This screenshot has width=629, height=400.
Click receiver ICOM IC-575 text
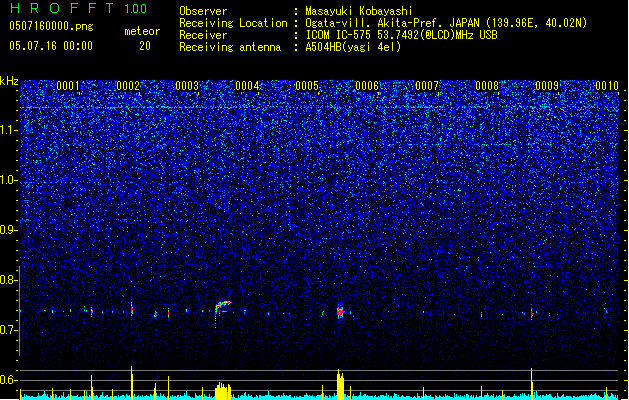point(402,35)
